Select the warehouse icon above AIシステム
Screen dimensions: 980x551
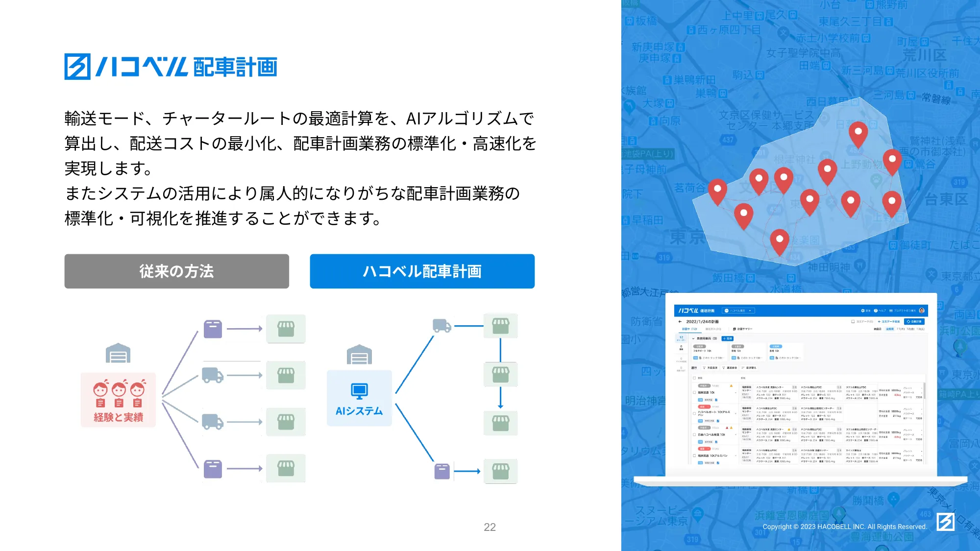tap(359, 355)
